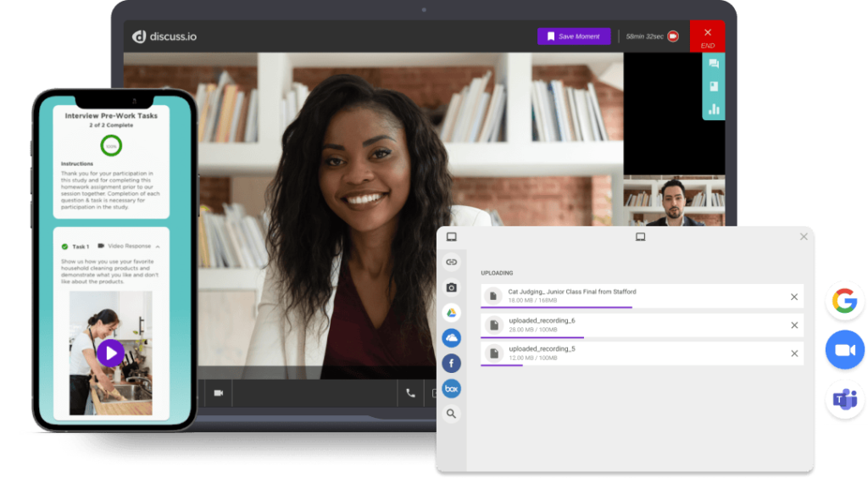The image size is (868, 478).
Task: Cancel the uploaded_recording_6 upload
Action: click(x=794, y=325)
